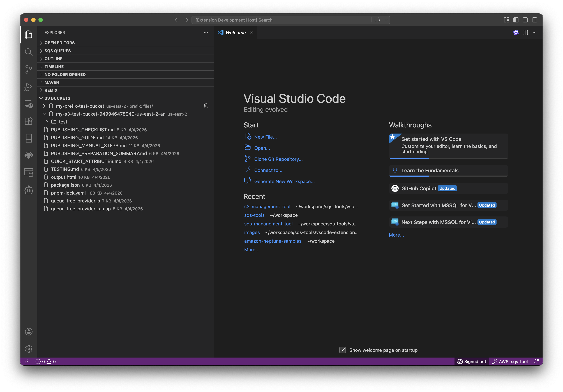Viewport: 563px width, 392px height.
Task: Expand the my-prefix-test-bucket node
Action: pos(44,106)
